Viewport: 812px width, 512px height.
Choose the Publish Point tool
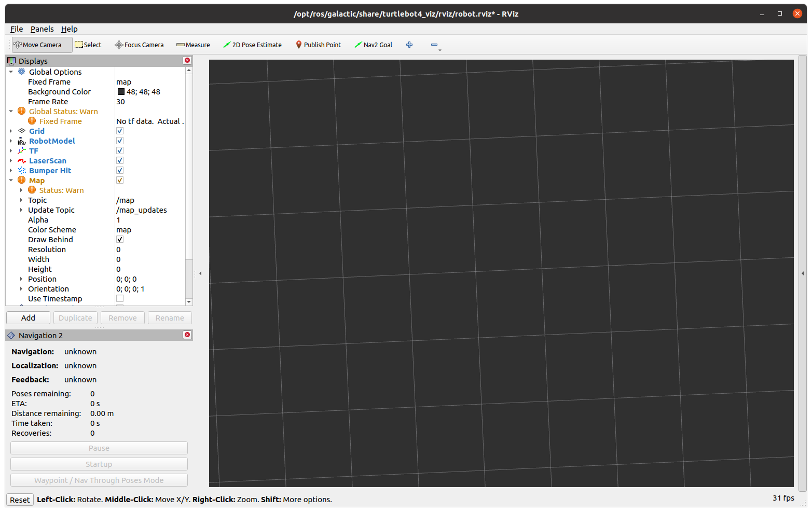[x=318, y=45]
